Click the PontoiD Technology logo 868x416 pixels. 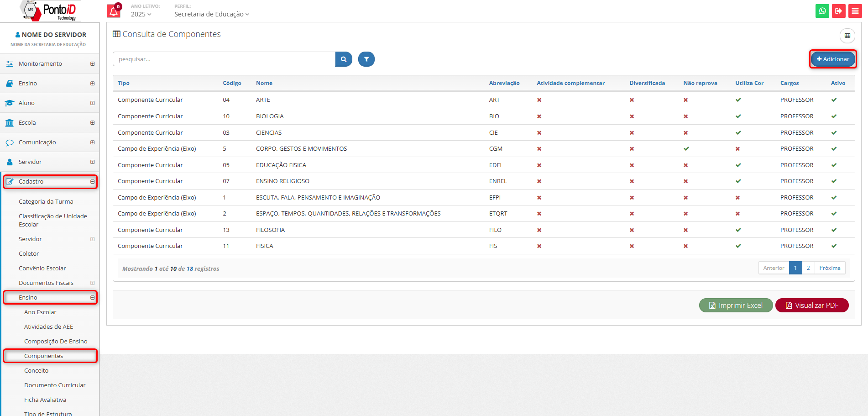[x=50, y=11]
